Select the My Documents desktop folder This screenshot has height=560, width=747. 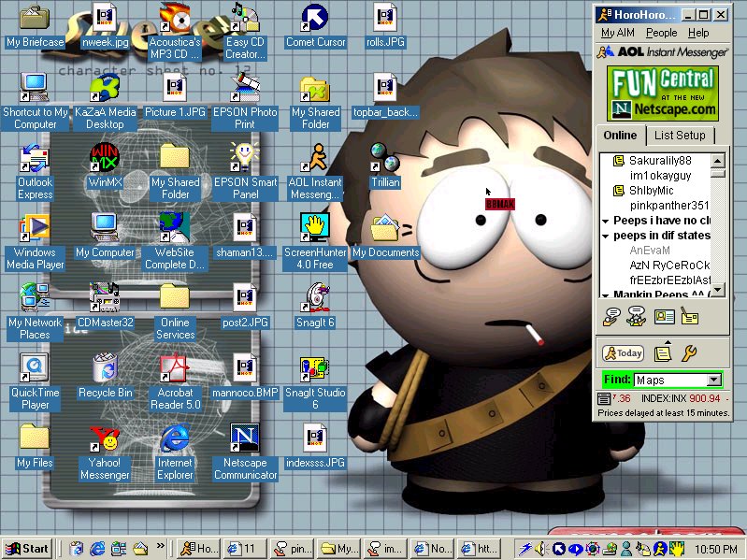(385, 237)
